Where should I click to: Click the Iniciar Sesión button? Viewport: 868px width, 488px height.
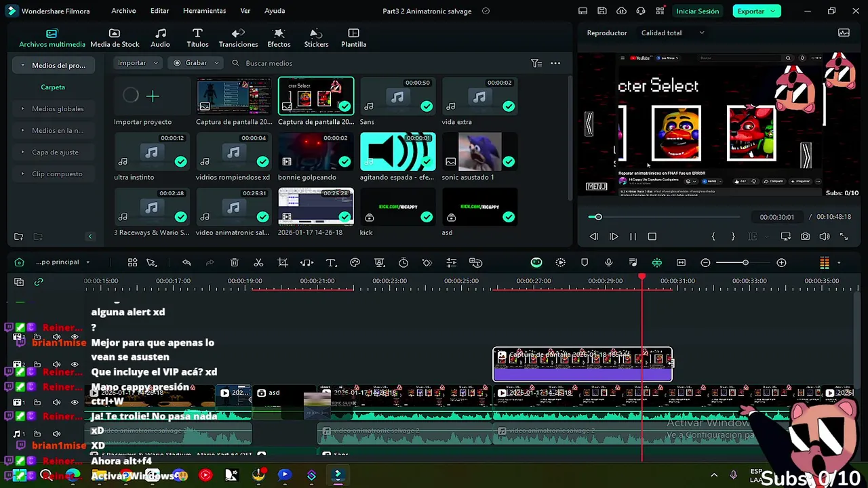(x=697, y=11)
